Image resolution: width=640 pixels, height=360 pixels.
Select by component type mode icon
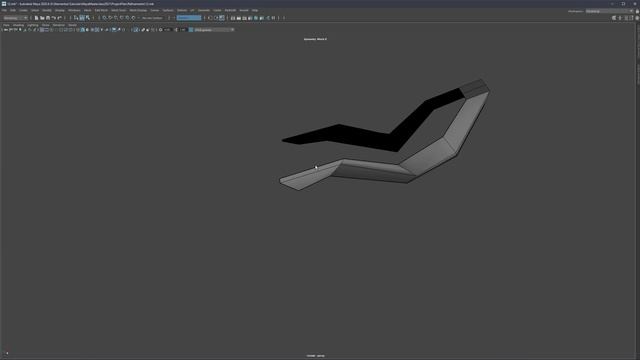(88, 18)
